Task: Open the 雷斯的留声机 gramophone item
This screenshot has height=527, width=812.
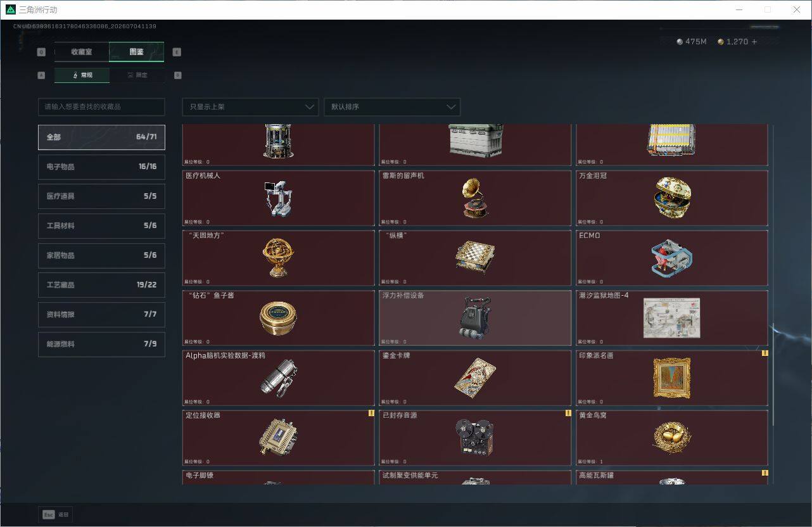Action: pyautogui.click(x=474, y=198)
